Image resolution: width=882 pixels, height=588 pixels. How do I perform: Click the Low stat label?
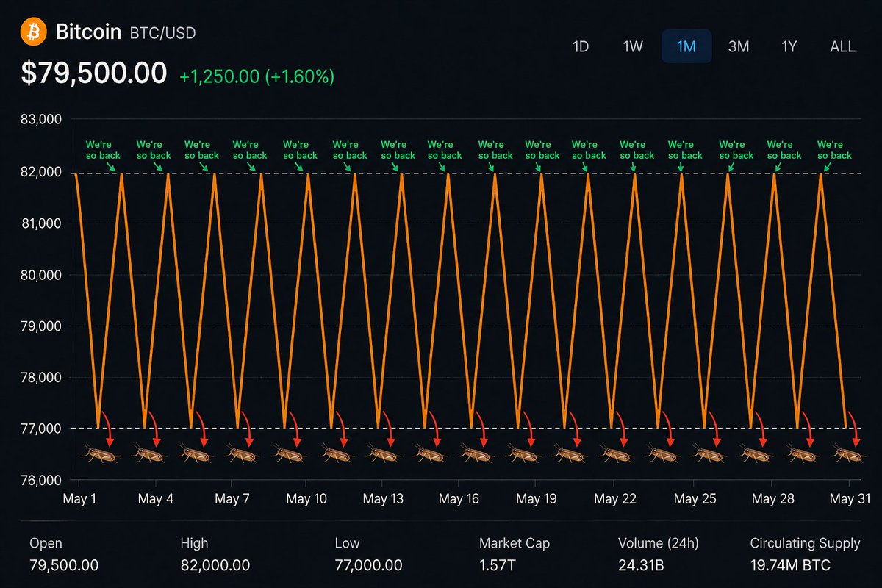click(x=346, y=544)
